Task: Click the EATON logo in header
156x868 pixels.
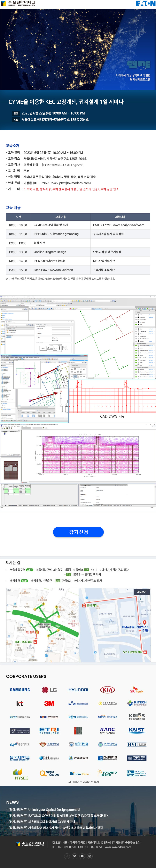Action: [x=145, y=3]
